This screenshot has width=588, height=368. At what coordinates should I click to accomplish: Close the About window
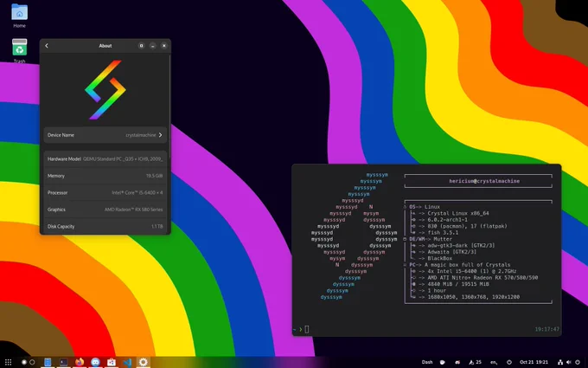click(x=164, y=46)
